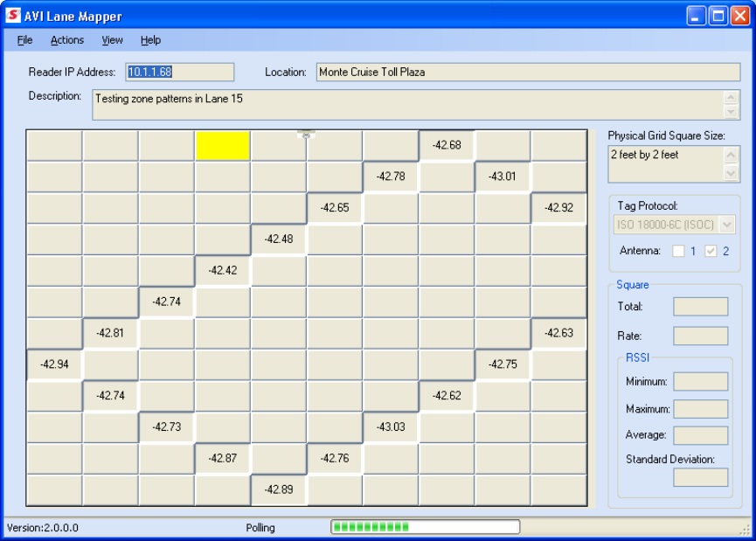
Task: Click the RSSI Average field
Action: click(x=701, y=435)
